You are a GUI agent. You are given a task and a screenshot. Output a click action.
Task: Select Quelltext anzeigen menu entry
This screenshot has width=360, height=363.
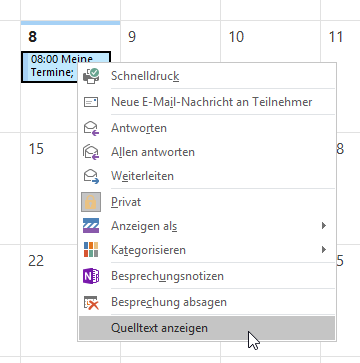[x=207, y=328]
